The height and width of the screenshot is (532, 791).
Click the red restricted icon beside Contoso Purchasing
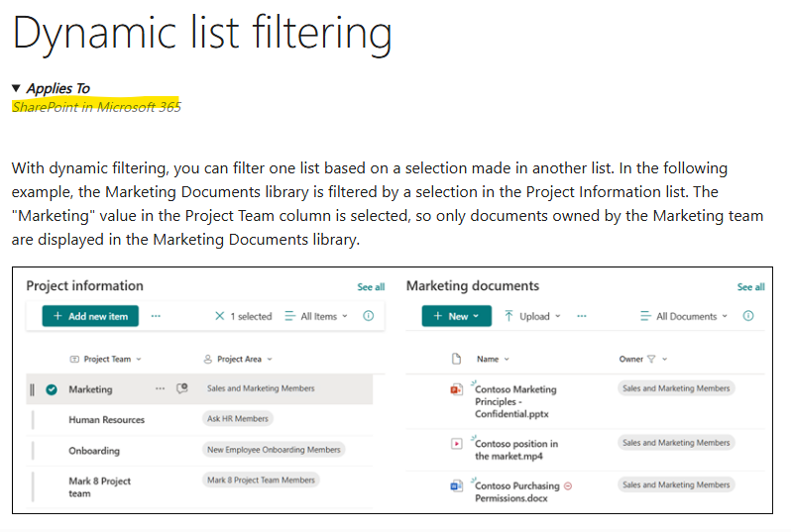tap(568, 486)
